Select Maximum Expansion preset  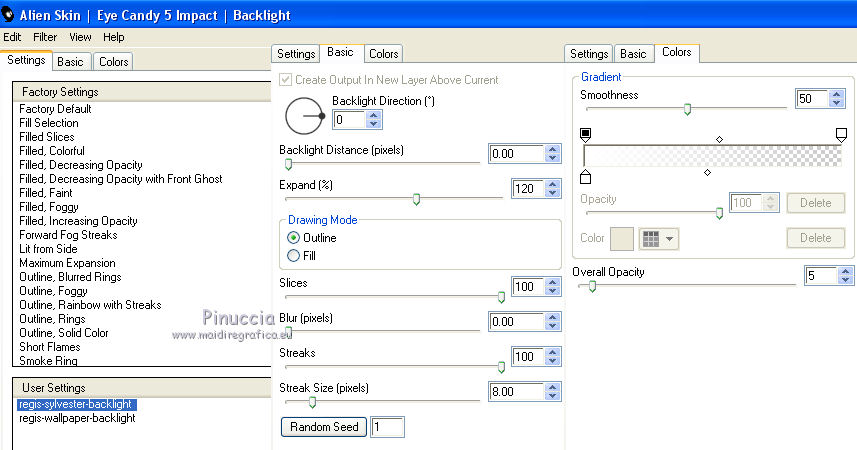(67, 263)
